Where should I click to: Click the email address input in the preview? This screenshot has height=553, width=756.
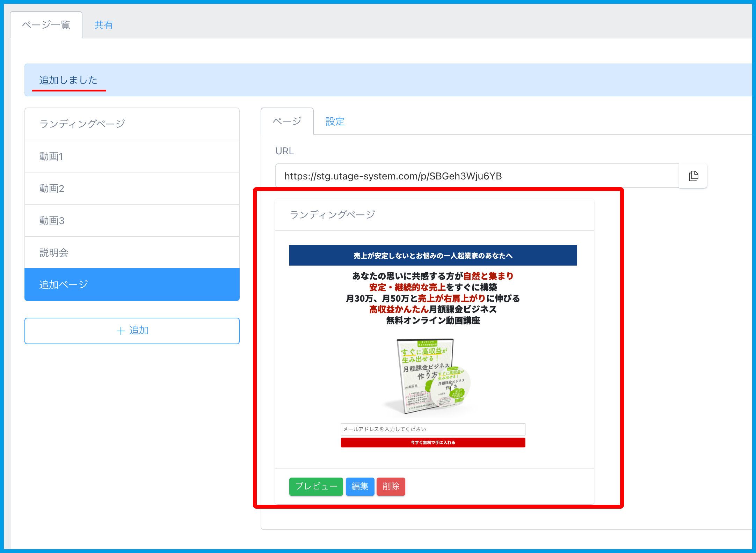(432, 429)
